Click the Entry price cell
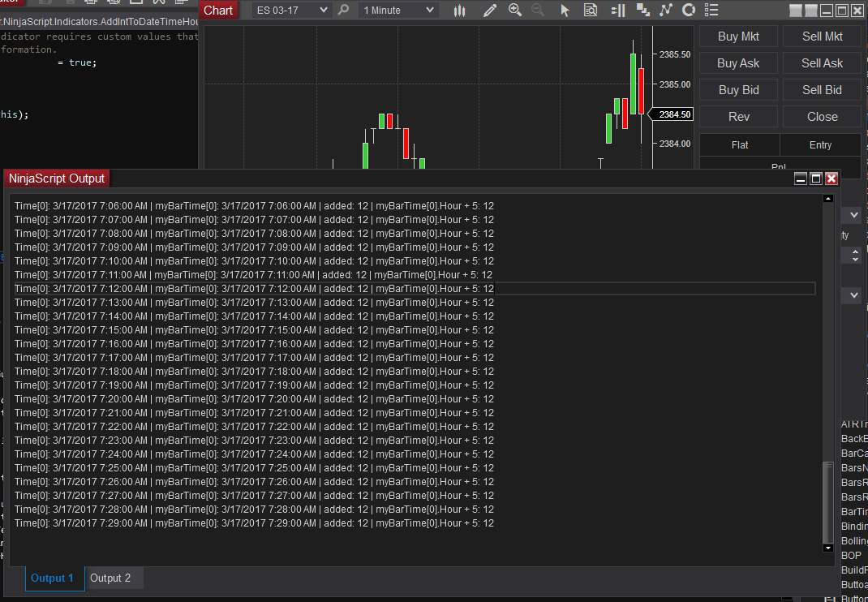868x602 pixels. point(820,144)
